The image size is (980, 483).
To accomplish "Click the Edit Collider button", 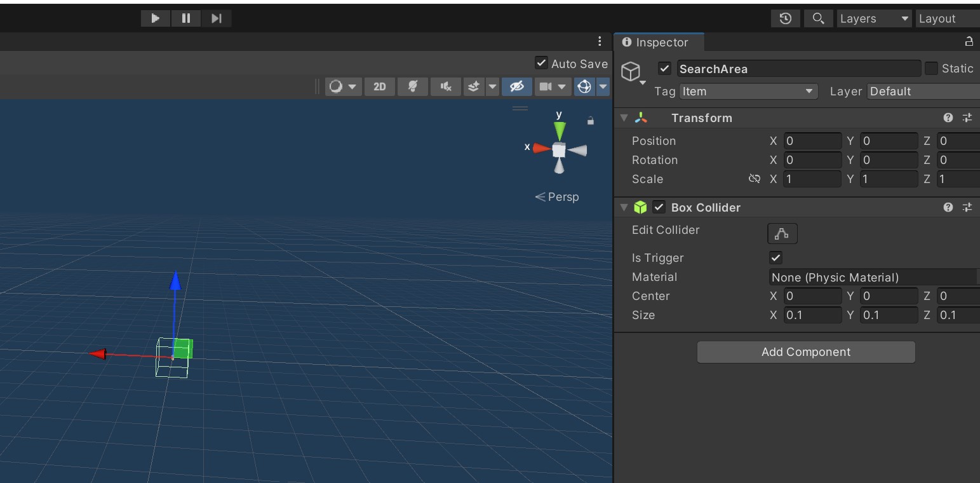I will click(x=782, y=233).
